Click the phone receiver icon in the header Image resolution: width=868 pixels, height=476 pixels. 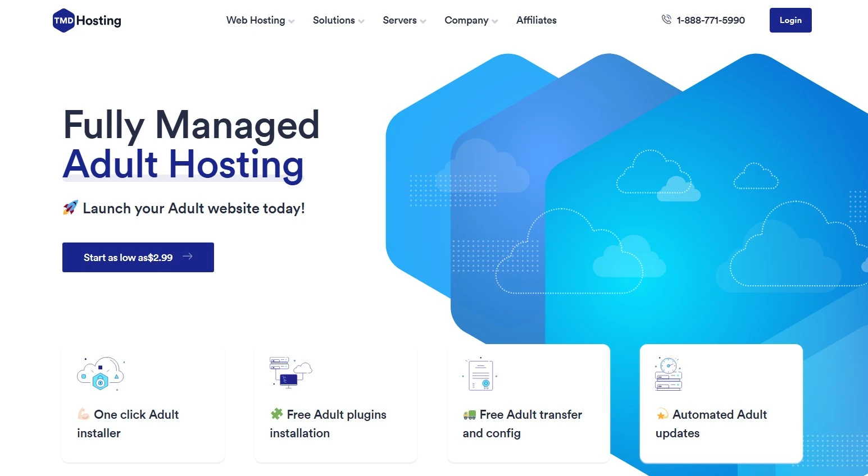(x=666, y=19)
